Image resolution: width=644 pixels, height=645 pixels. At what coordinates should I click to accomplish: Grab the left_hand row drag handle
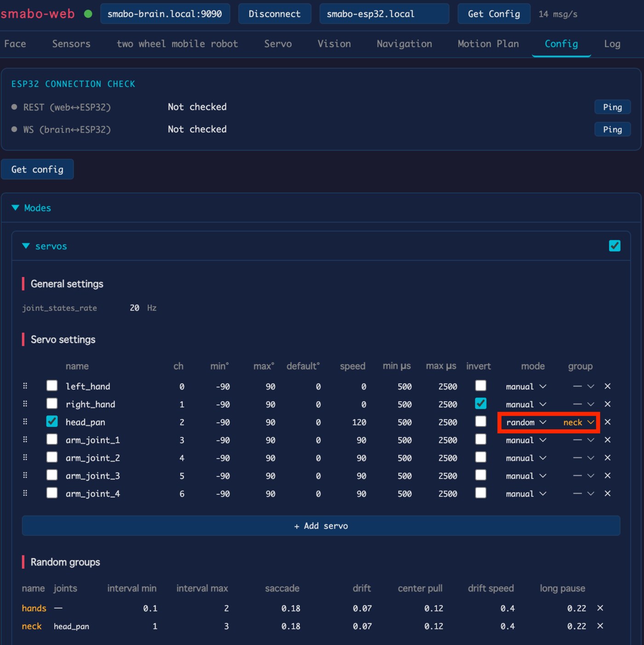coord(25,386)
